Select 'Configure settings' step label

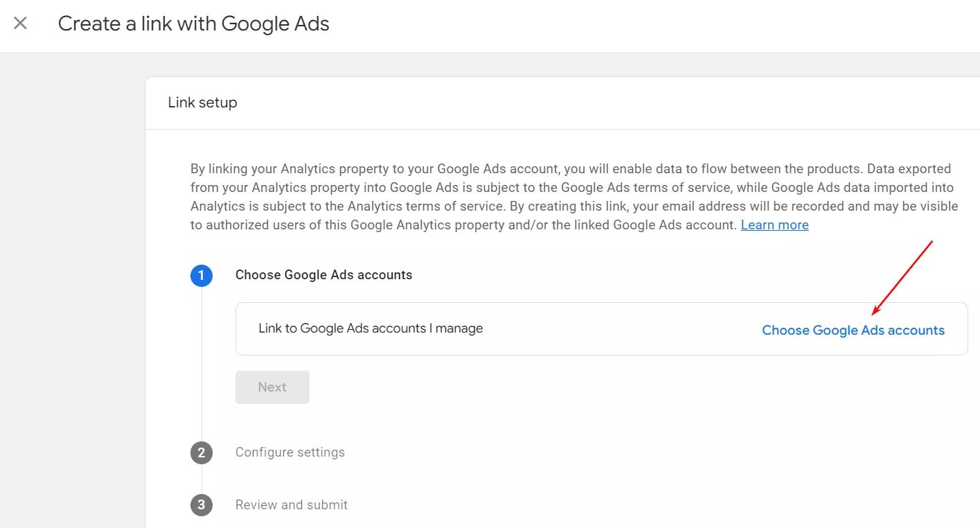[x=289, y=452]
